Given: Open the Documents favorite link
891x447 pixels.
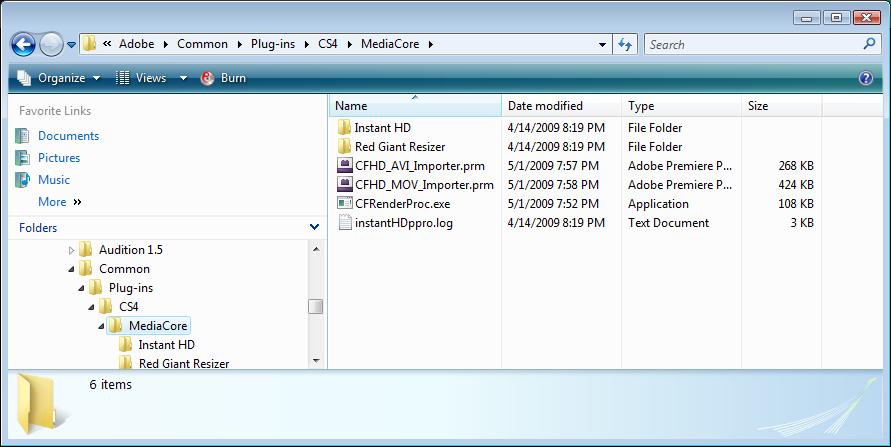Looking at the screenshot, I should coord(68,136).
